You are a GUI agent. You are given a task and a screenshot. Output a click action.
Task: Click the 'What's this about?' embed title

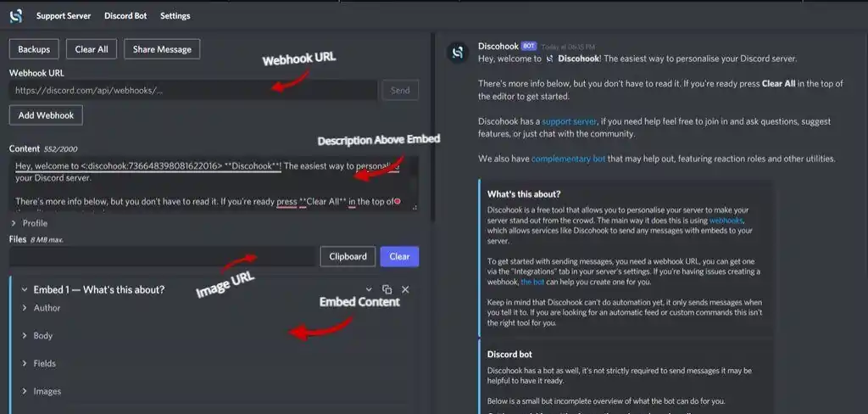(524, 194)
